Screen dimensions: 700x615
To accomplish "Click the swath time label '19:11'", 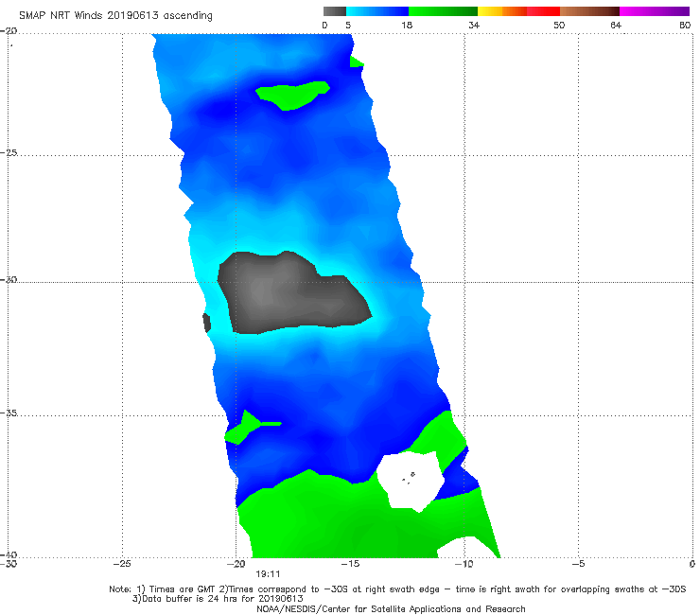I will [x=268, y=574].
